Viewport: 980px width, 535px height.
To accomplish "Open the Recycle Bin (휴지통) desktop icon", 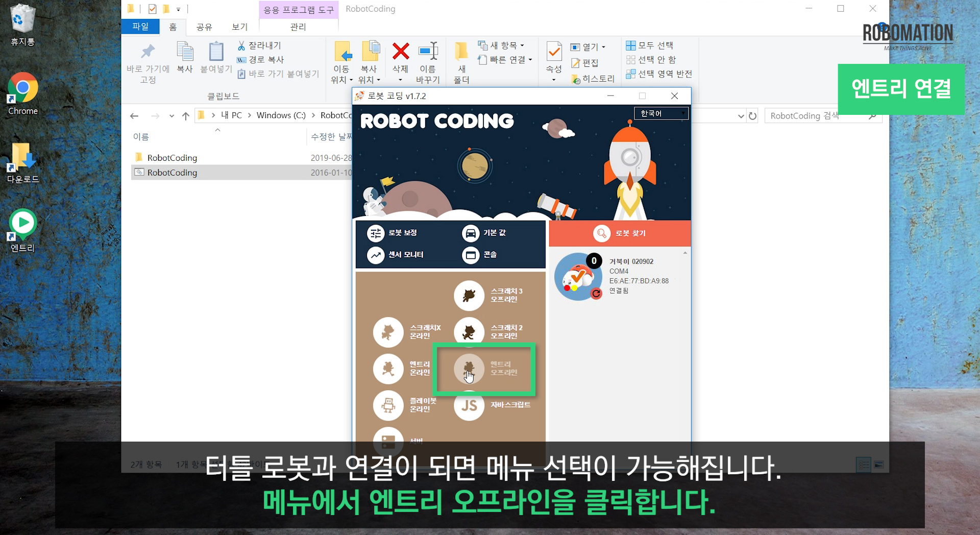I will coord(22,25).
